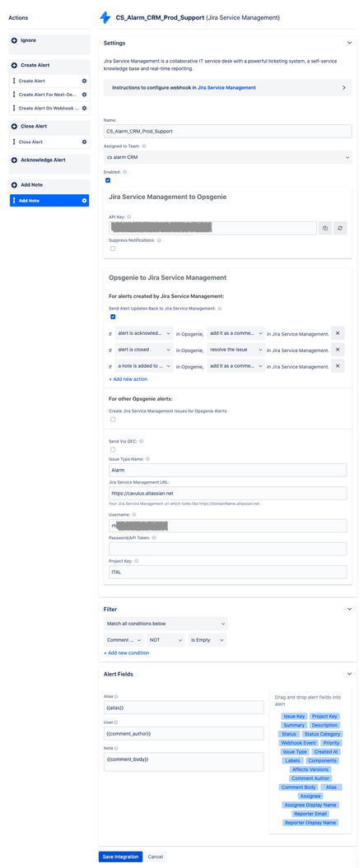Add a Create Alert action with plus icon
The width and height of the screenshot is (359, 868).
tap(14, 65)
